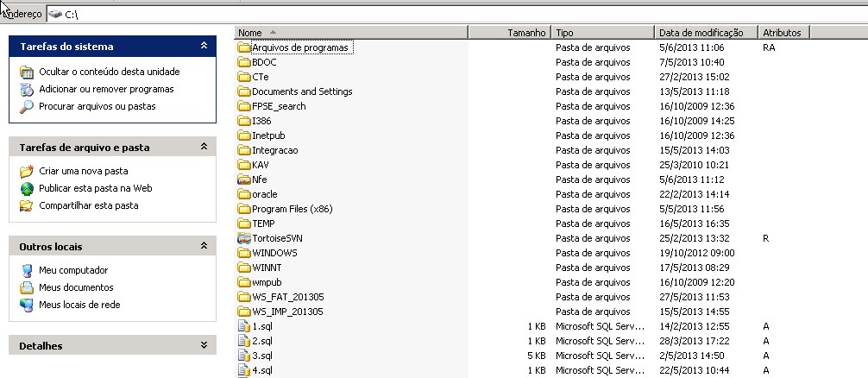Click the Meus locais de rede icon
The width and height of the screenshot is (868, 378).
(26, 305)
